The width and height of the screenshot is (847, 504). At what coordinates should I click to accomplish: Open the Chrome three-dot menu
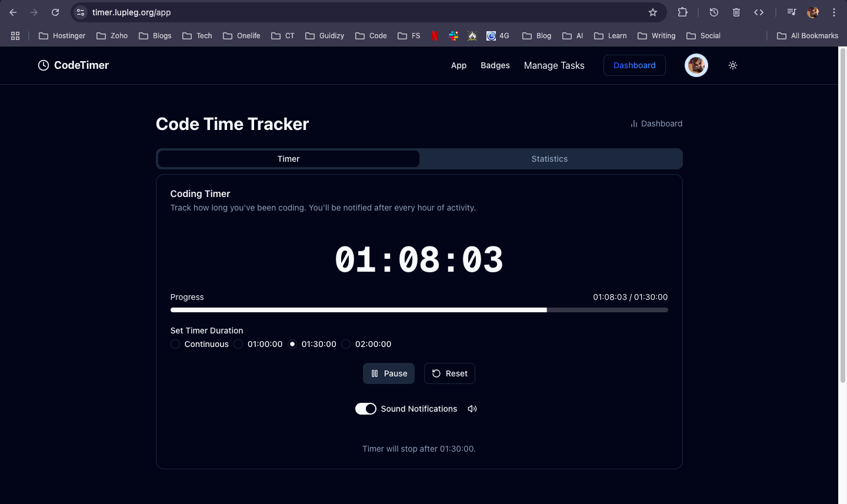[x=834, y=12]
